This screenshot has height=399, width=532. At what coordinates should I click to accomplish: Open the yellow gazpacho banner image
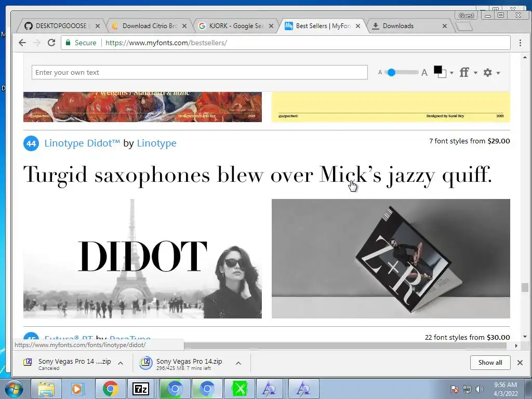click(391, 107)
